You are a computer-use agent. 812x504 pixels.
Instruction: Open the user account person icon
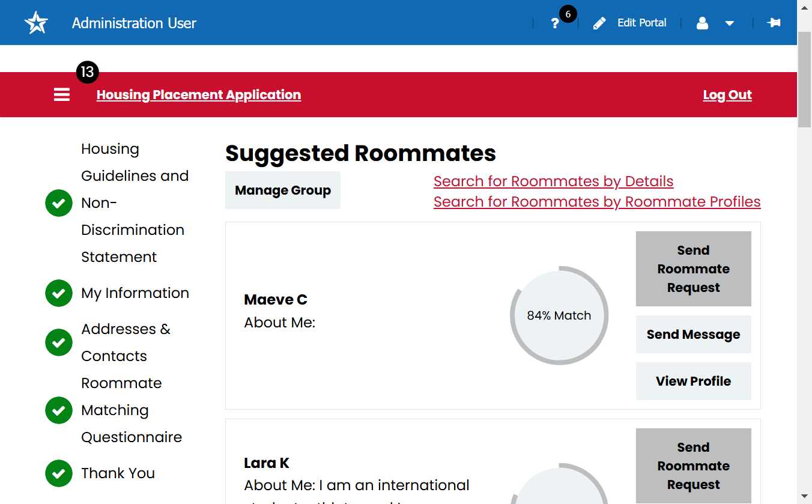(x=702, y=23)
